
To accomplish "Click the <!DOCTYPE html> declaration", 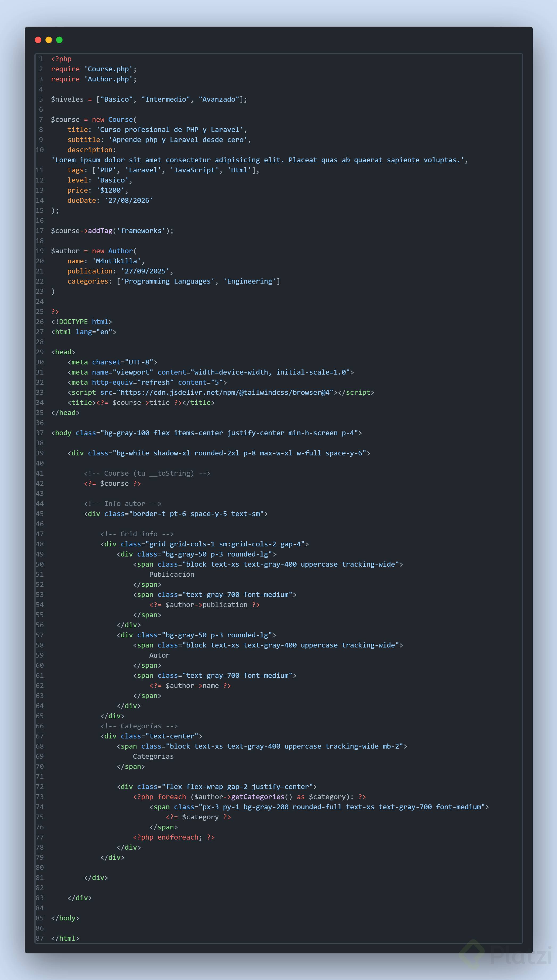I will pos(81,322).
